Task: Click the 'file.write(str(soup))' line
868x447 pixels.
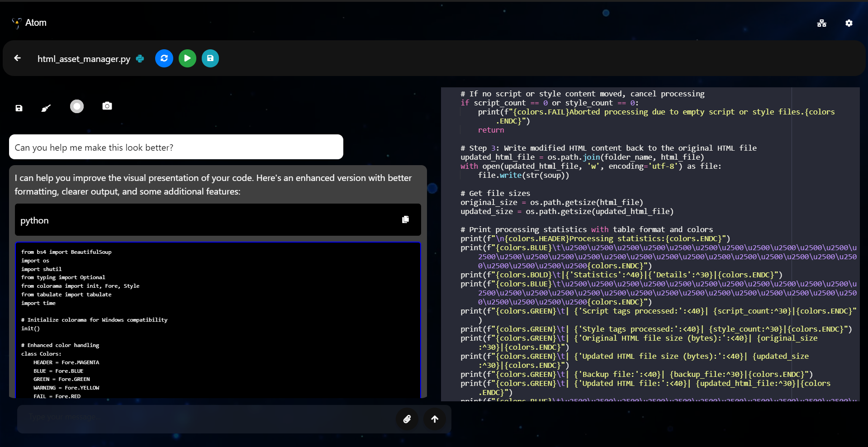Action: [x=524, y=176]
